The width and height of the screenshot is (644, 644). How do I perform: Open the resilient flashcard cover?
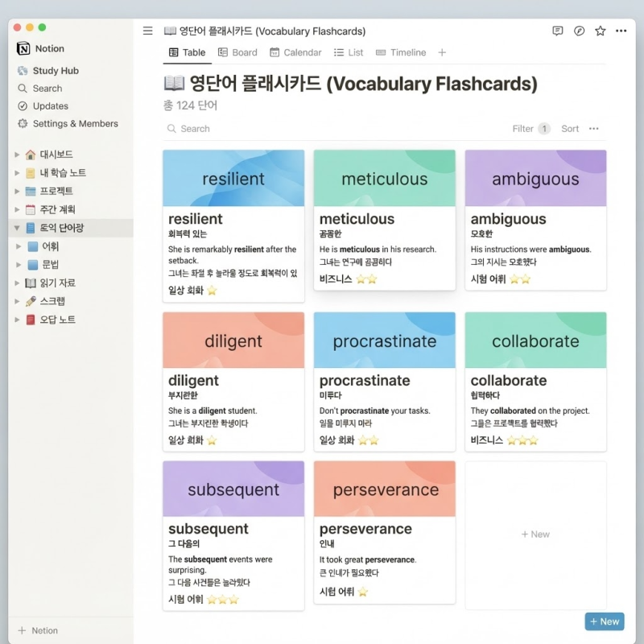coord(233,178)
